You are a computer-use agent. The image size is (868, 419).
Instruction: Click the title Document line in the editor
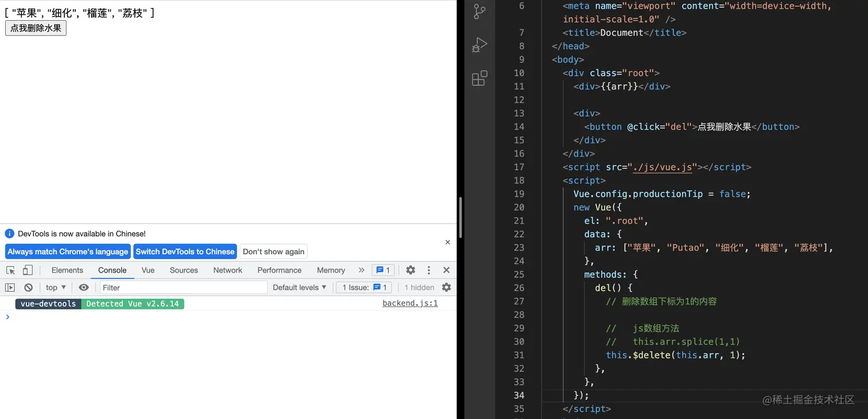[625, 33]
